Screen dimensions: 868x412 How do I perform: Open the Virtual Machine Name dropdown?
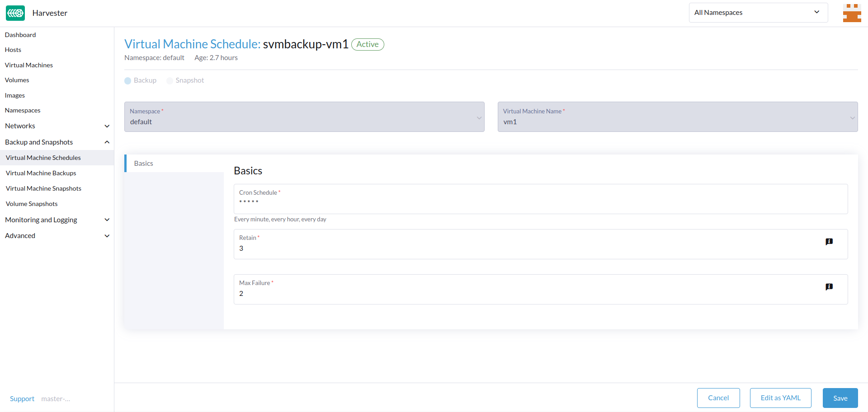coord(677,117)
